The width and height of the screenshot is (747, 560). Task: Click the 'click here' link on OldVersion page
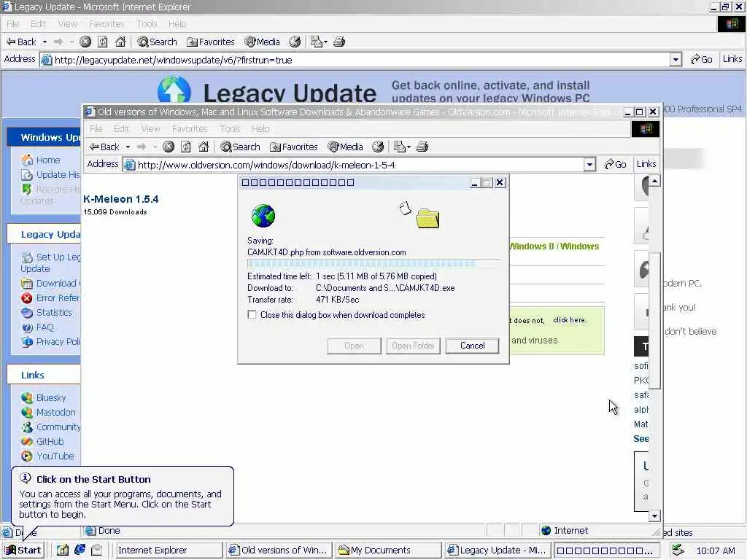click(x=570, y=320)
